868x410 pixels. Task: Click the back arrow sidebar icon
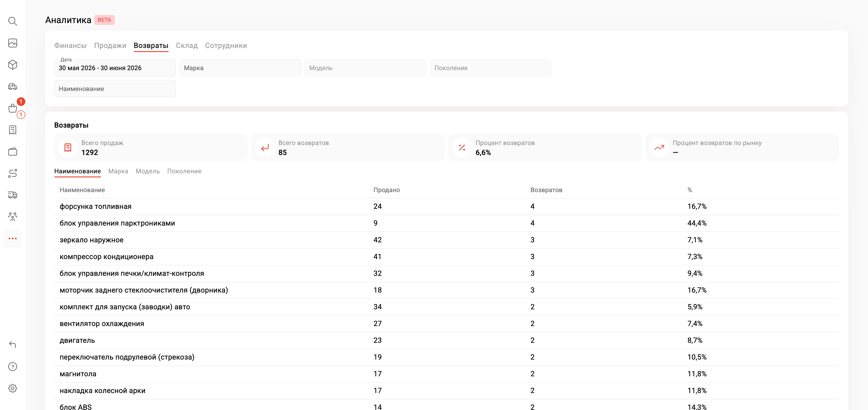(x=12, y=345)
